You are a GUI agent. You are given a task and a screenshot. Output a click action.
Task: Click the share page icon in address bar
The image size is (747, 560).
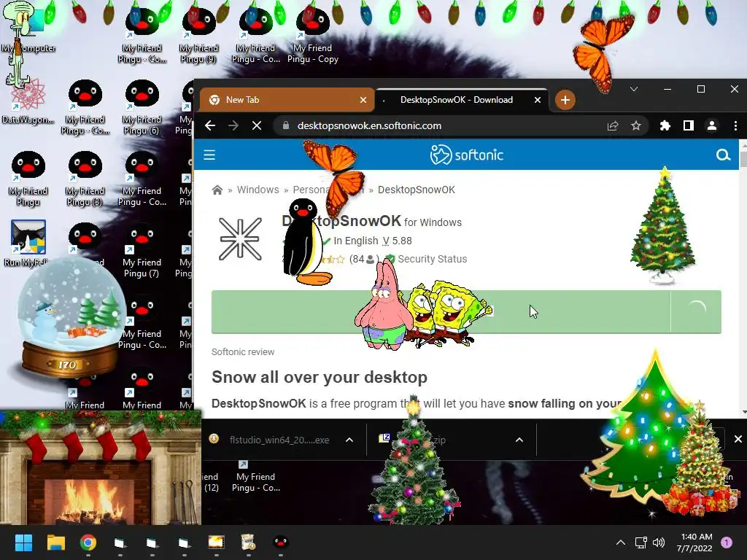pyautogui.click(x=613, y=125)
